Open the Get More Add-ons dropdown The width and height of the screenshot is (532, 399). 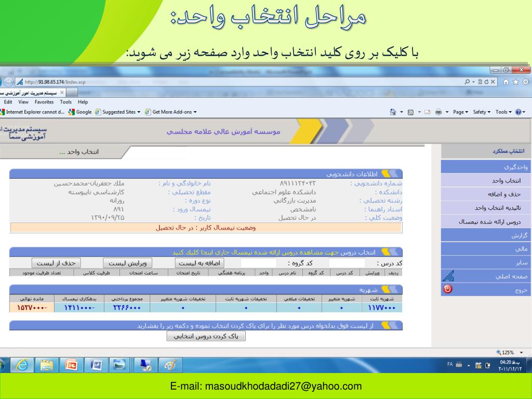click(x=171, y=112)
